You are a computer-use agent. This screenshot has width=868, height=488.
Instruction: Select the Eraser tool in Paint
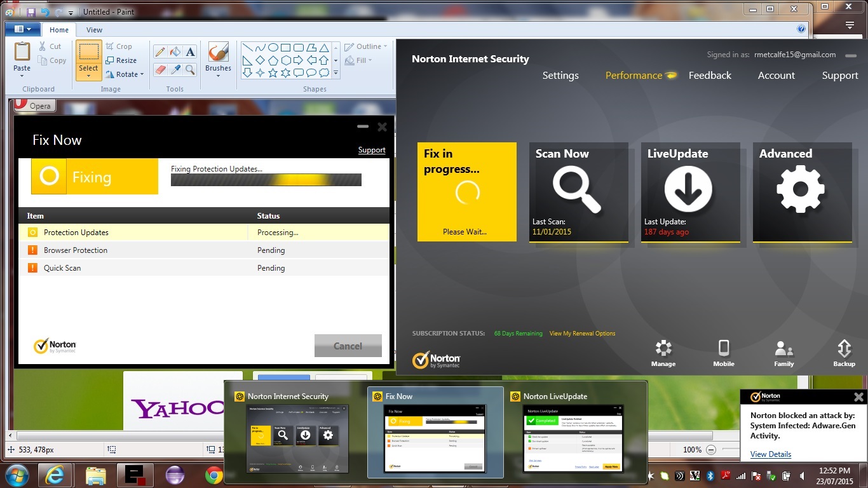160,69
